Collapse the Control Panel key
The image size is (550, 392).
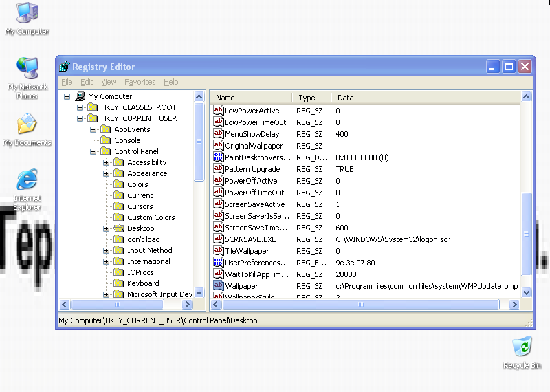pyautogui.click(x=93, y=151)
